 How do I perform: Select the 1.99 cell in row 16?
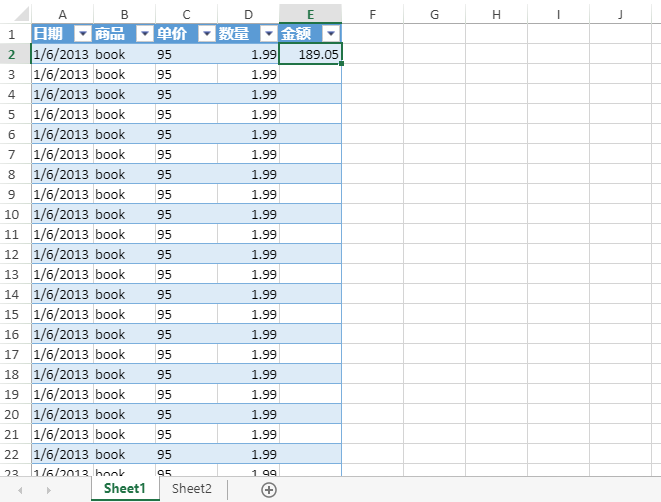pyautogui.click(x=248, y=334)
